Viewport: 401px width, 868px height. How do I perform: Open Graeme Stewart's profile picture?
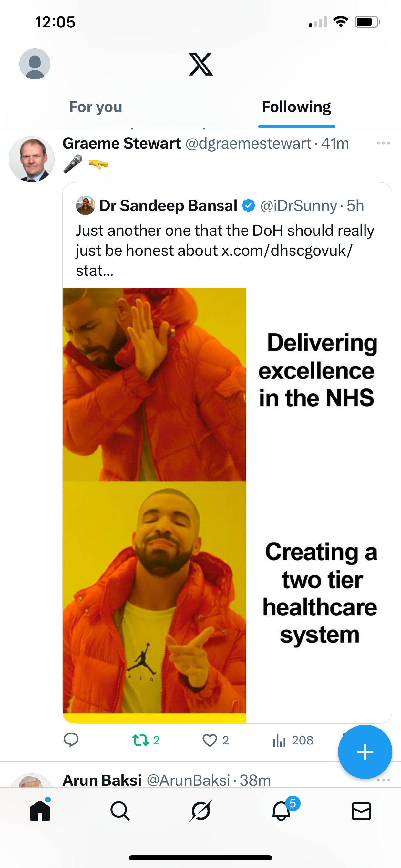[x=32, y=159]
